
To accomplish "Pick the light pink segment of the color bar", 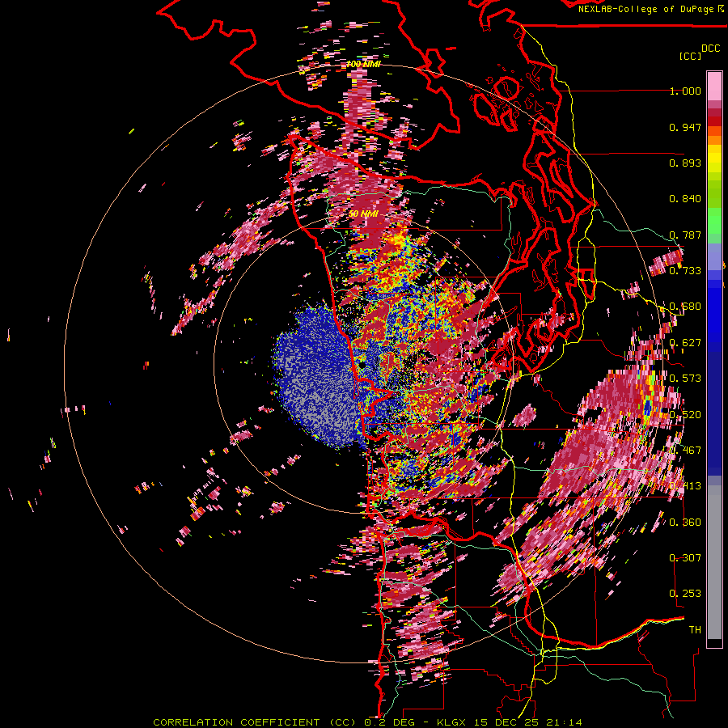I will [714, 86].
